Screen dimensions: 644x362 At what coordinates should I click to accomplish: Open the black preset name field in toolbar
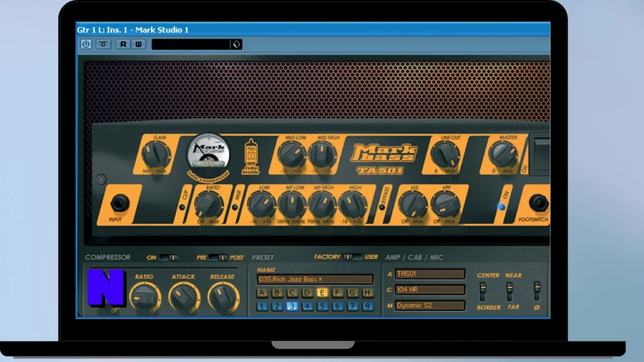191,45
